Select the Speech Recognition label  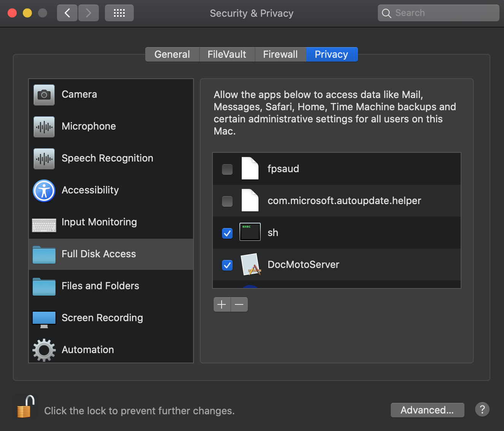tap(108, 158)
